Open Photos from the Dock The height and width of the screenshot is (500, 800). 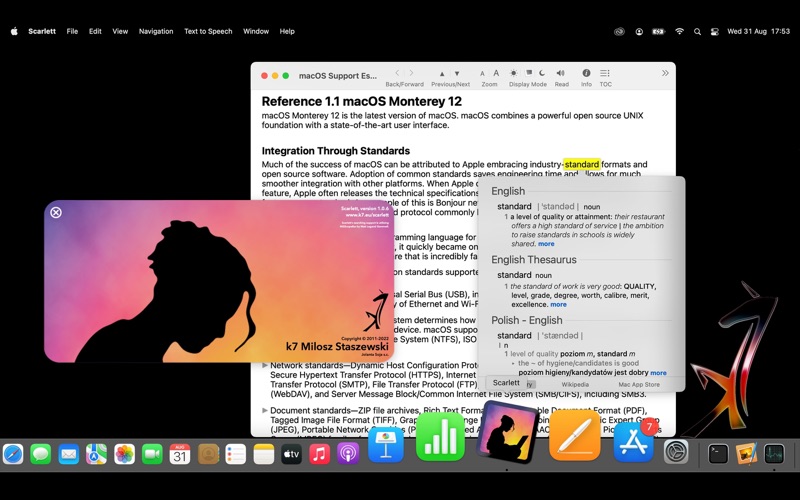[x=124, y=454]
